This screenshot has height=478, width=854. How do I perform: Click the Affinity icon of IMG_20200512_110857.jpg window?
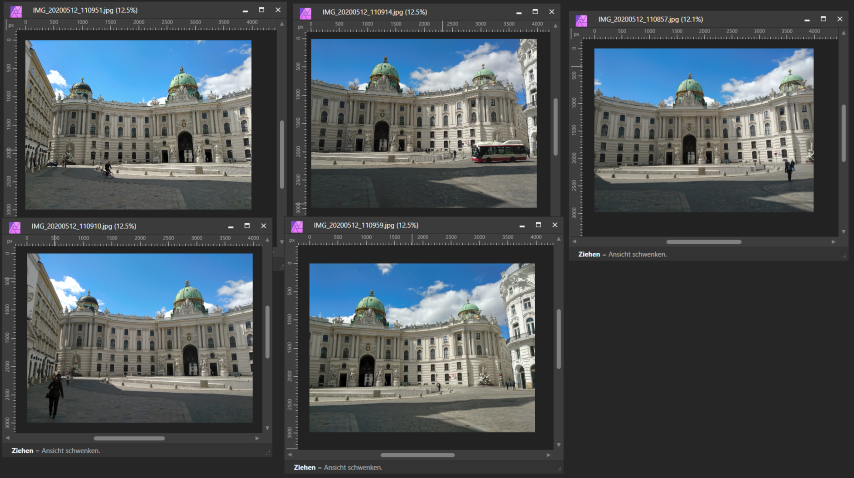point(582,20)
